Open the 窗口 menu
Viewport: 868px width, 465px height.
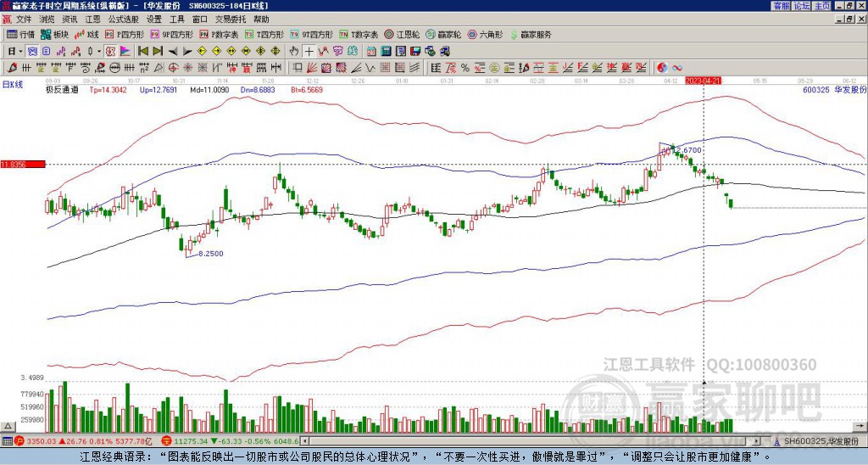point(200,20)
